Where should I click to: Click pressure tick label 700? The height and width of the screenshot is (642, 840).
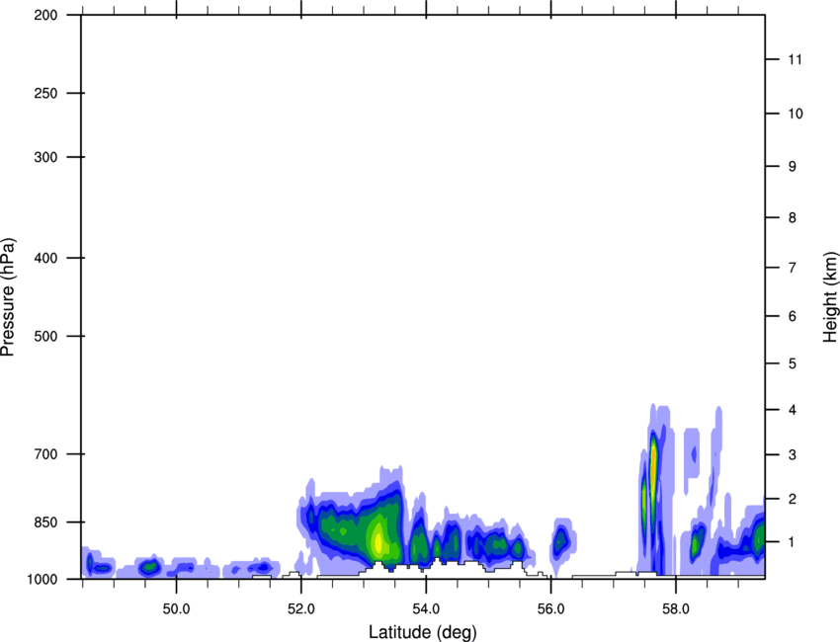[x=45, y=453]
